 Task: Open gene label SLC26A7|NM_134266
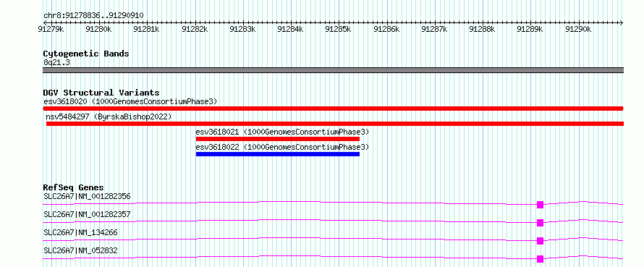(80, 232)
